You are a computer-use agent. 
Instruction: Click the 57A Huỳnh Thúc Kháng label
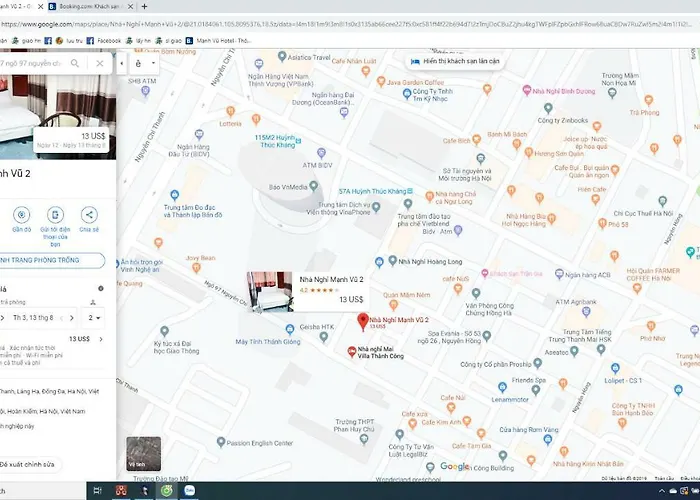(x=375, y=191)
